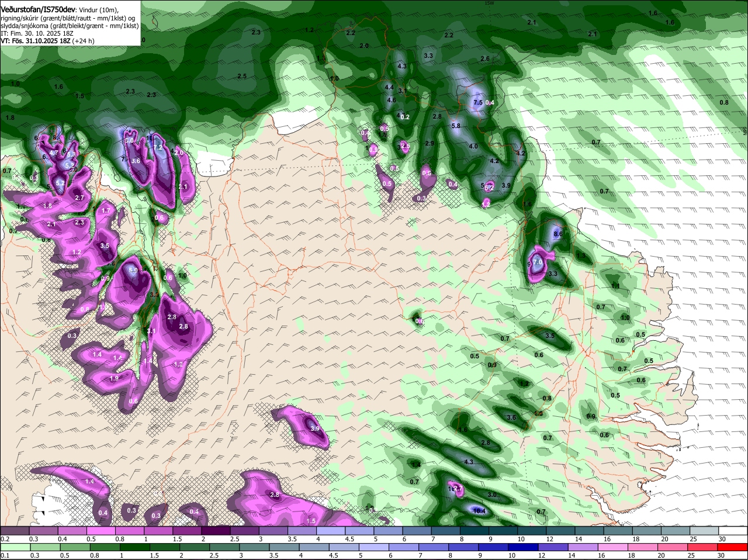Click the 'Vindur (10m)' caption text
Image resolution: width=748 pixels, height=560 pixels.
click(98, 11)
